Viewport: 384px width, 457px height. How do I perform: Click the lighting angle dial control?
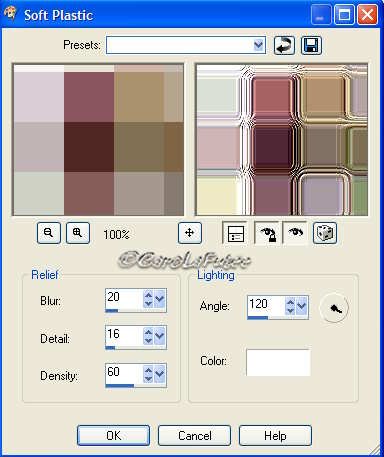coord(334,308)
